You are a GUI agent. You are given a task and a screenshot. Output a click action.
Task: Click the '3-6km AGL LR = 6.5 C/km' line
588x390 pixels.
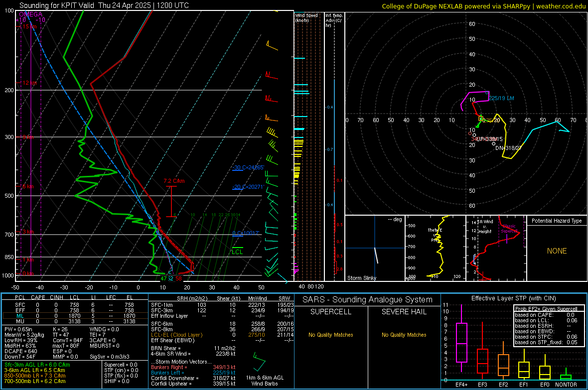click(x=34, y=370)
